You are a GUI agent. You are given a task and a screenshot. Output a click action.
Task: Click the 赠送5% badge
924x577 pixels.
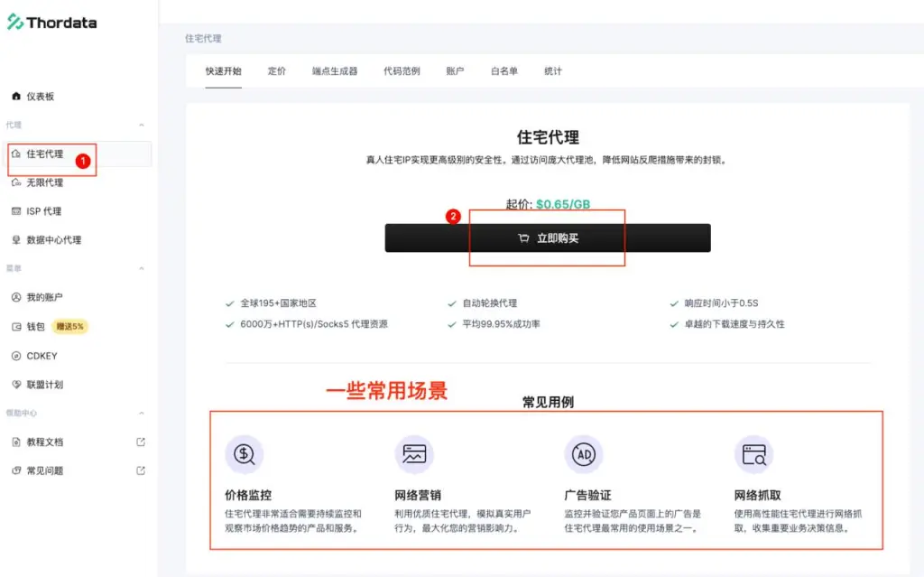[x=70, y=326]
